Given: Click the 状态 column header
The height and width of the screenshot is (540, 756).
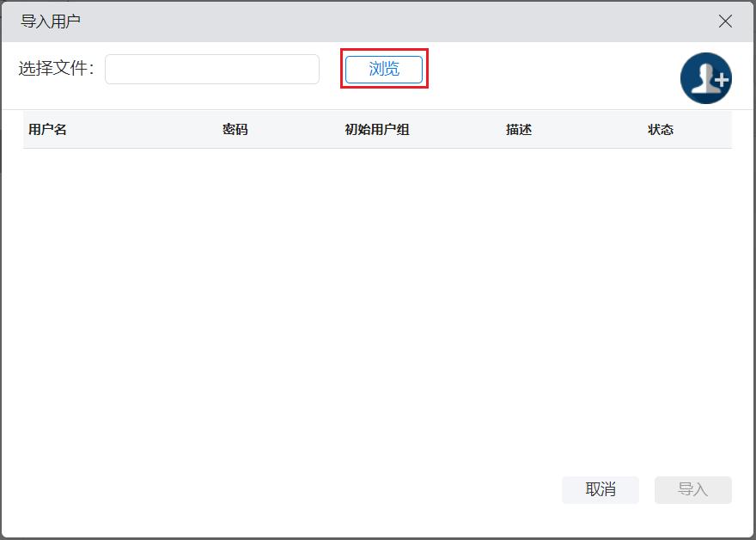Looking at the screenshot, I should [x=660, y=130].
